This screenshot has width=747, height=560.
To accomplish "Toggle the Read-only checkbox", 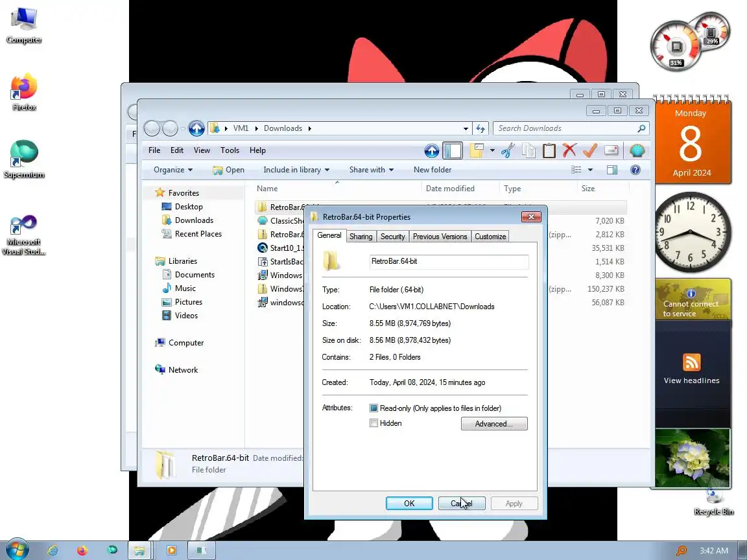I will click(x=373, y=408).
